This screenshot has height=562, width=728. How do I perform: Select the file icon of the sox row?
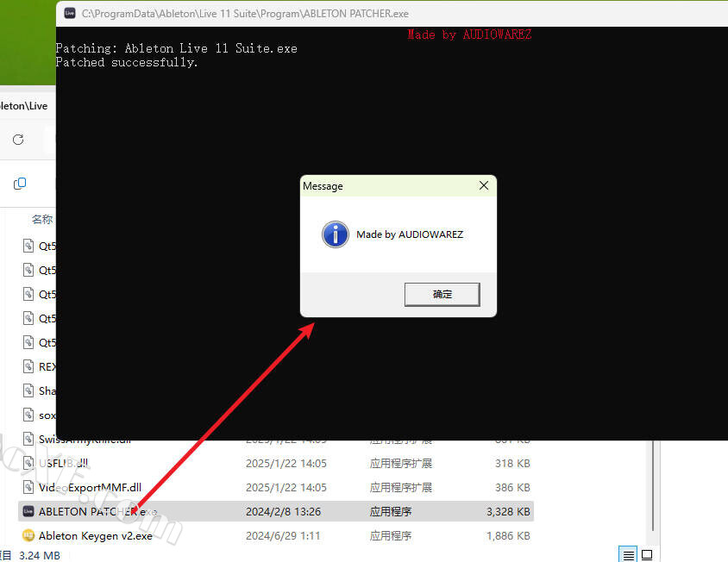coord(28,415)
